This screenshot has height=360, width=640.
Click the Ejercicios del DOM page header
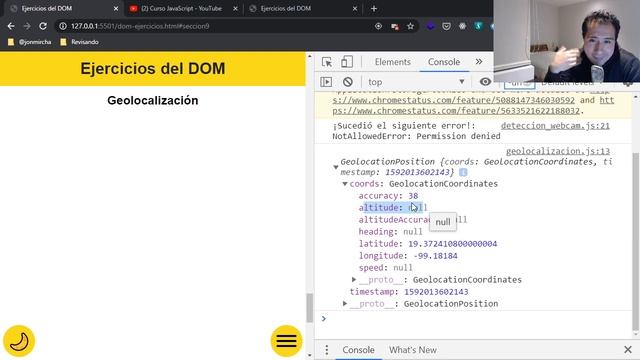[153, 69]
